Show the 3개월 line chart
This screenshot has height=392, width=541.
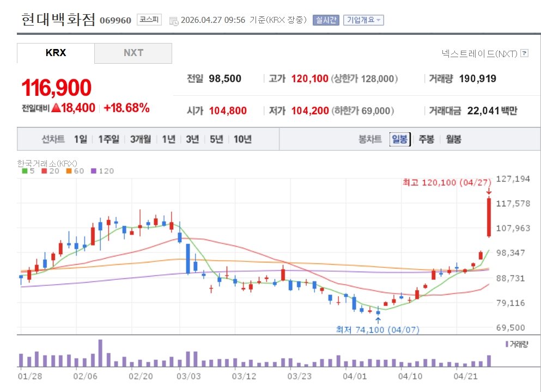141,139
